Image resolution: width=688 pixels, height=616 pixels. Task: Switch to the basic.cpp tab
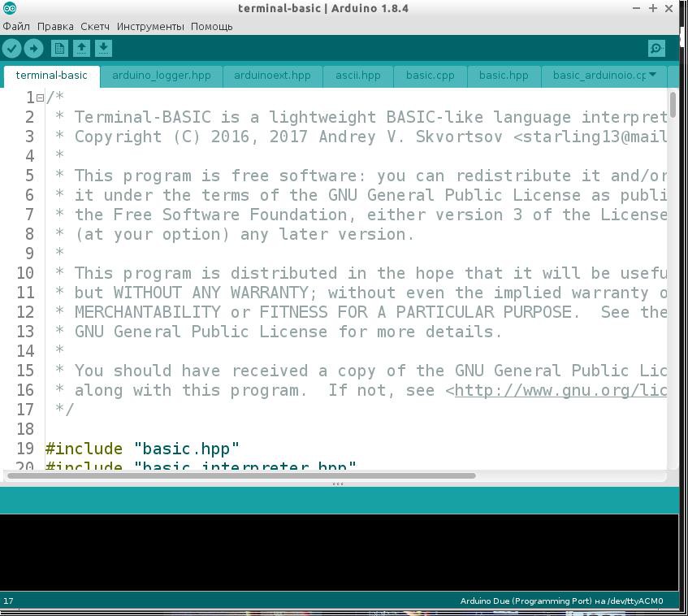point(430,76)
